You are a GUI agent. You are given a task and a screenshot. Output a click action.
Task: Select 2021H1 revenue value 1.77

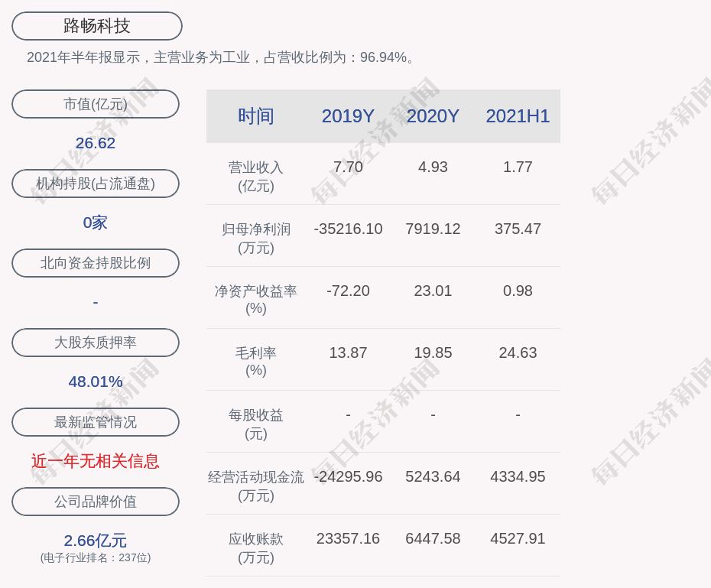pyautogui.click(x=518, y=167)
